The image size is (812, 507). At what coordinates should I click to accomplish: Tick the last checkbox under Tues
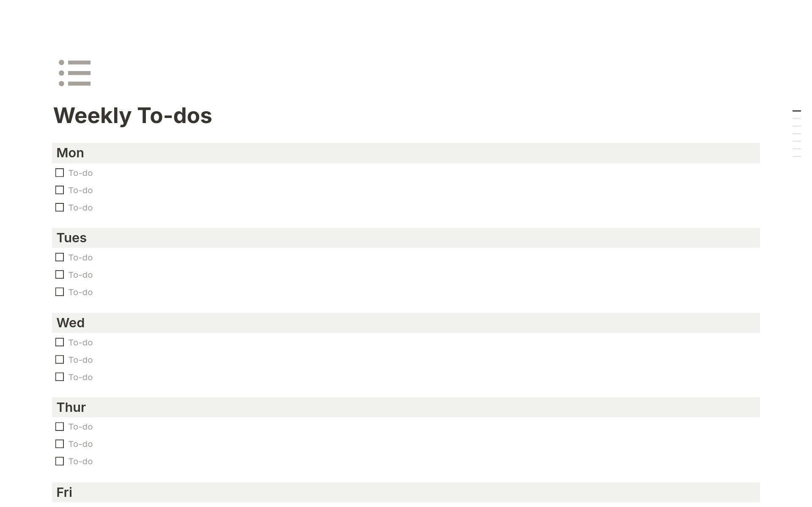(60, 292)
